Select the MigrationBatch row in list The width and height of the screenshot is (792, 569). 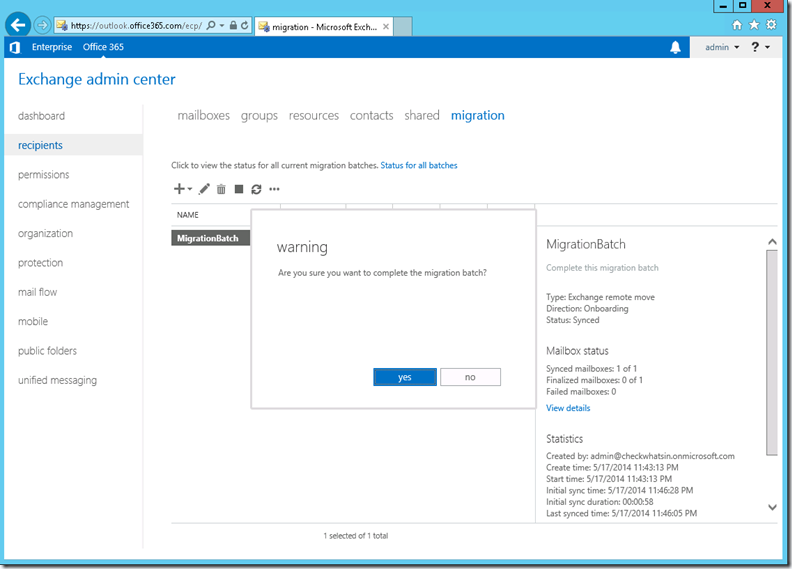pos(211,238)
